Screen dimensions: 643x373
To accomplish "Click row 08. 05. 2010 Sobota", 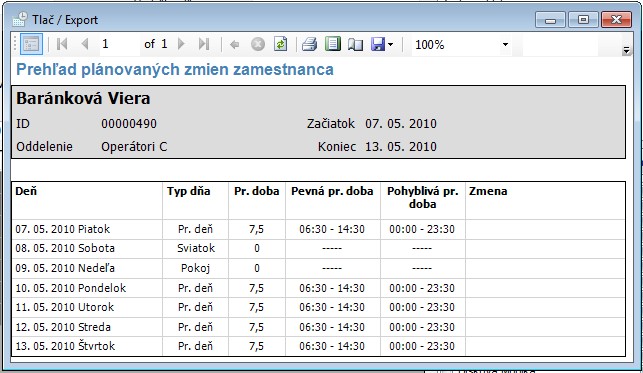I will point(318,248).
